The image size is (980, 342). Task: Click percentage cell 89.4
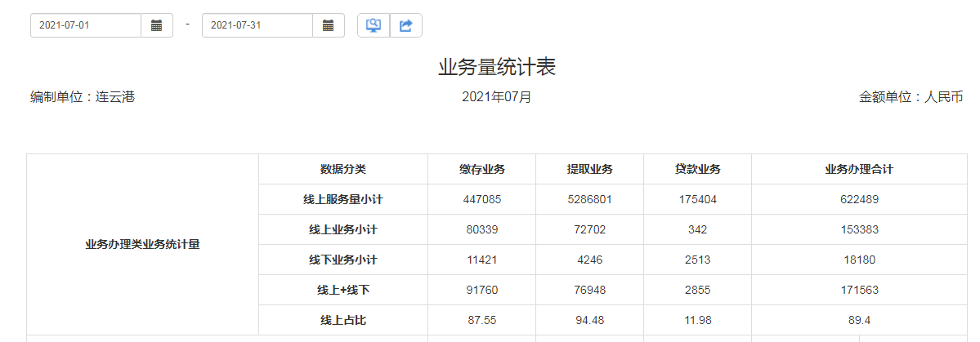(859, 320)
